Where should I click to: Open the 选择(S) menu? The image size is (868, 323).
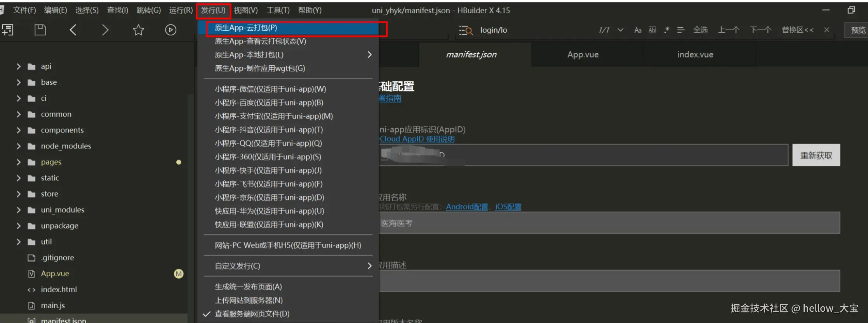point(87,10)
